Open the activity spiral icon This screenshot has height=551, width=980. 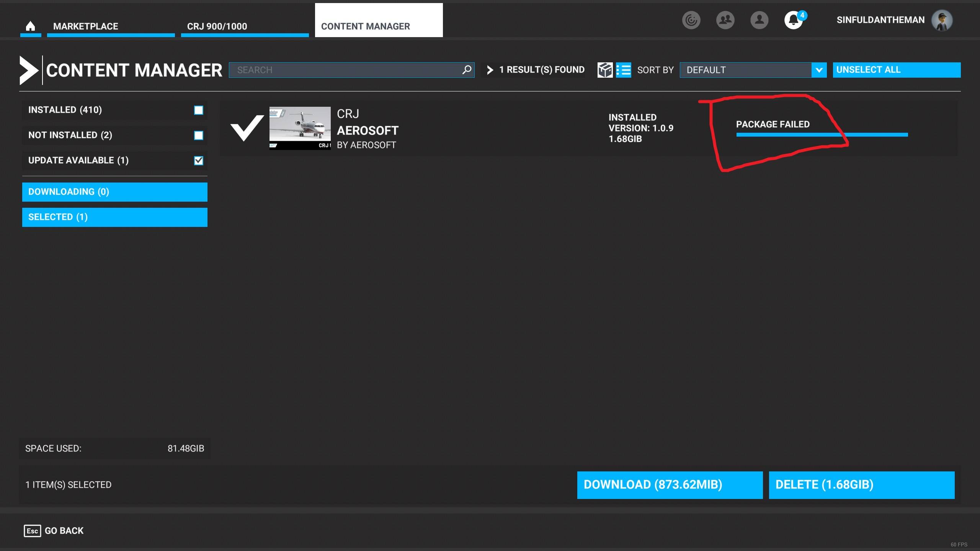click(691, 20)
